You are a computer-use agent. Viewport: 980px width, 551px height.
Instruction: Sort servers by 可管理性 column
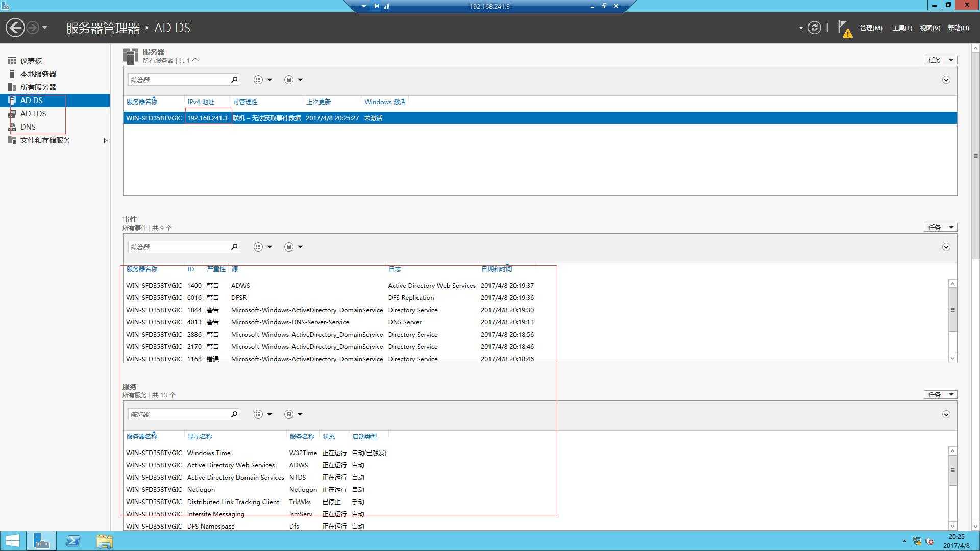point(245,102)
